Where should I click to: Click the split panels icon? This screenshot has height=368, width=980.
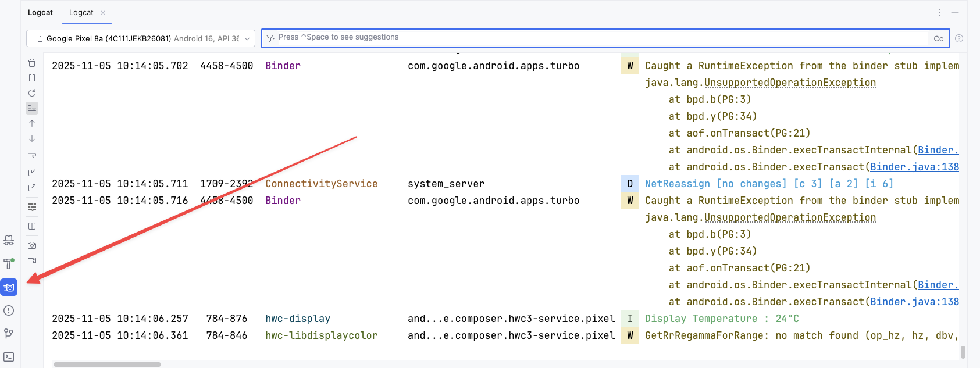[x=32, y=226]
